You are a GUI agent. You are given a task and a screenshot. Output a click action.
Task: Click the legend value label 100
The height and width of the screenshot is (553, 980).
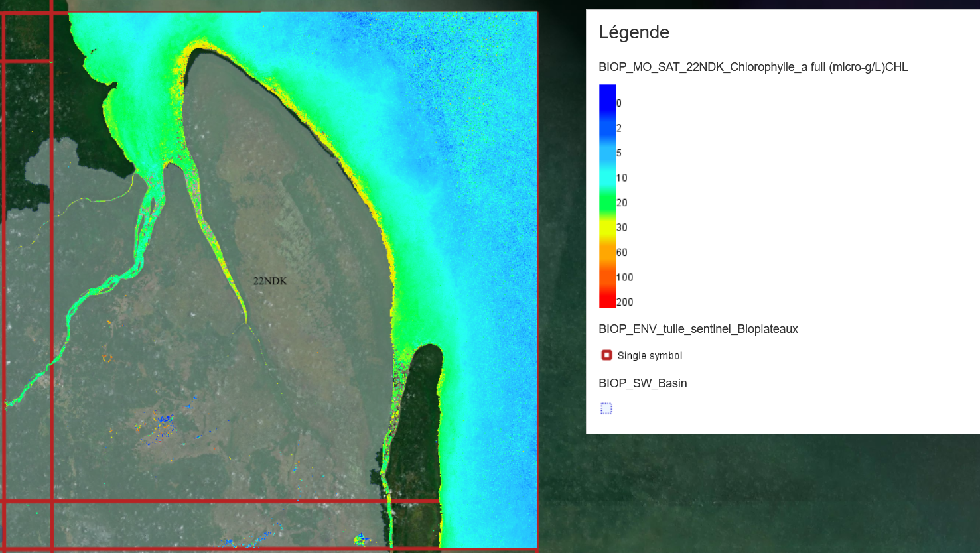click(x=624, y=277)
